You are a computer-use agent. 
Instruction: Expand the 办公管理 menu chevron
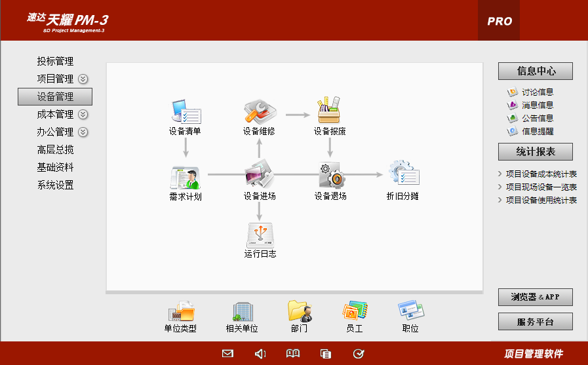tap(83, 132)
